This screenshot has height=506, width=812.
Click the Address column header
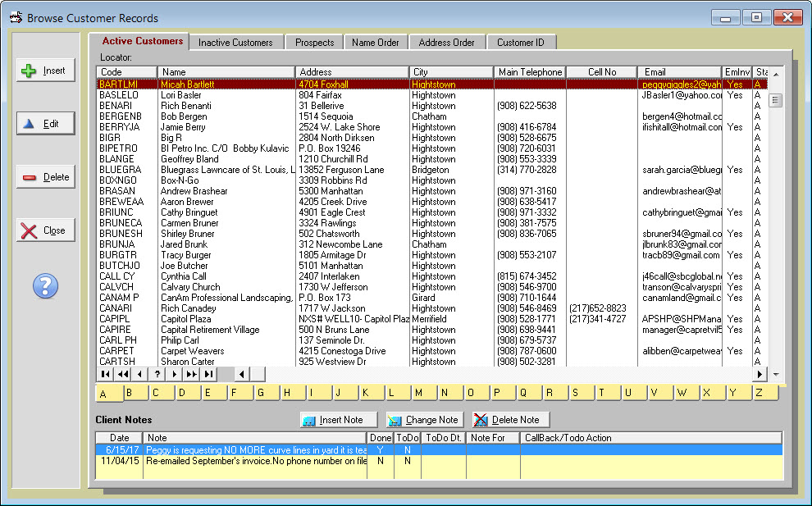tap(352, 72)
